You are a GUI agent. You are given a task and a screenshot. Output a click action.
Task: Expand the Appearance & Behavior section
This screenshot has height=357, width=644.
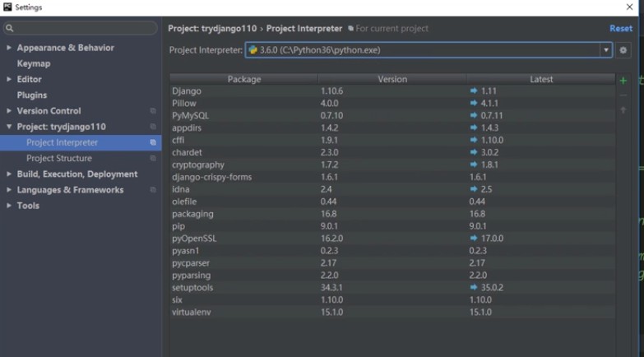(x=9, y=48)
